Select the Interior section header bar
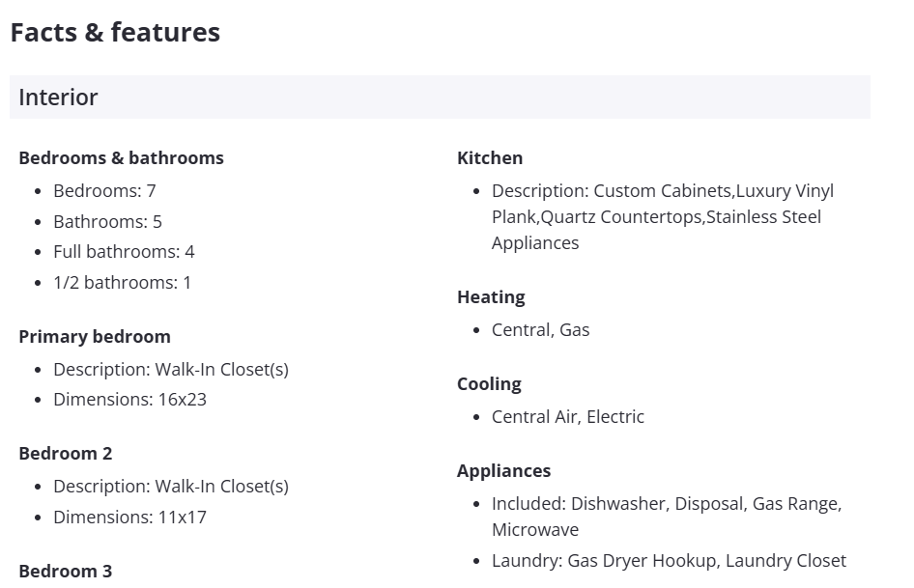The height and width of the screenshot is (588, 914). tap(440, 98)
